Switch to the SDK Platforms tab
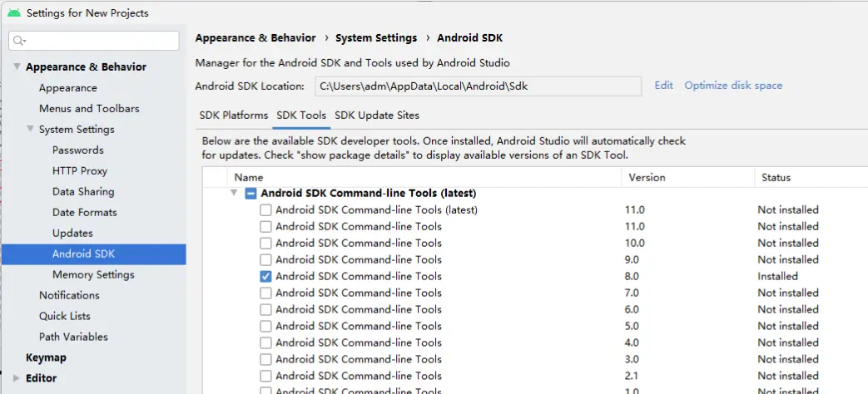This screenshot has width=868, height=394. [234, 116]
